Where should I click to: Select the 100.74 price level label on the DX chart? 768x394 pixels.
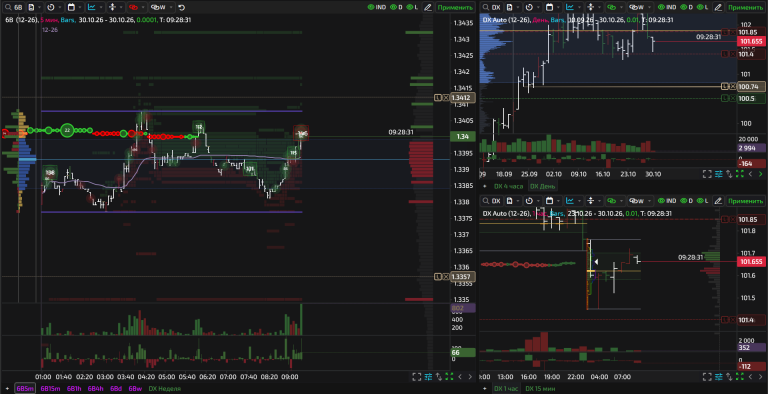[x=751, y=86]
